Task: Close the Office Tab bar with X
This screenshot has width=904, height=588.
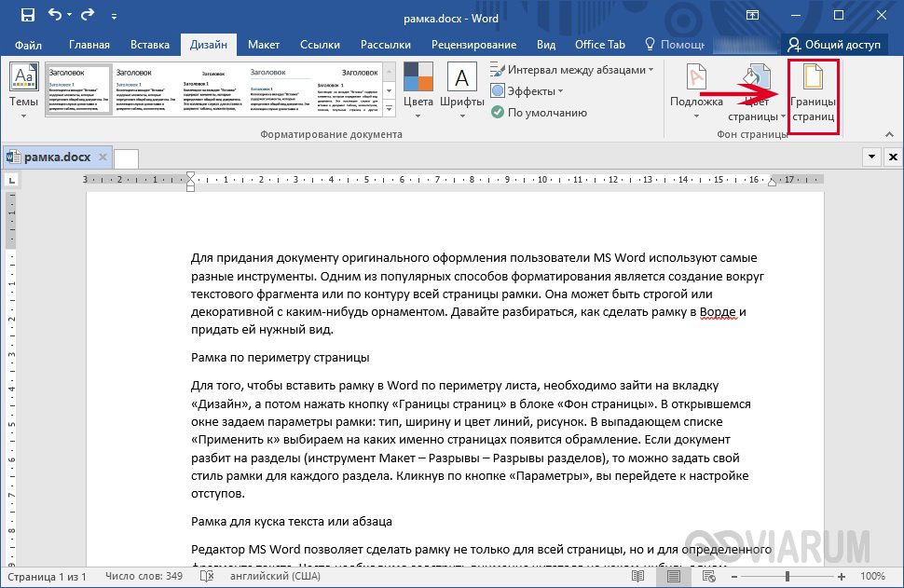Action: [x=893, y=157]
